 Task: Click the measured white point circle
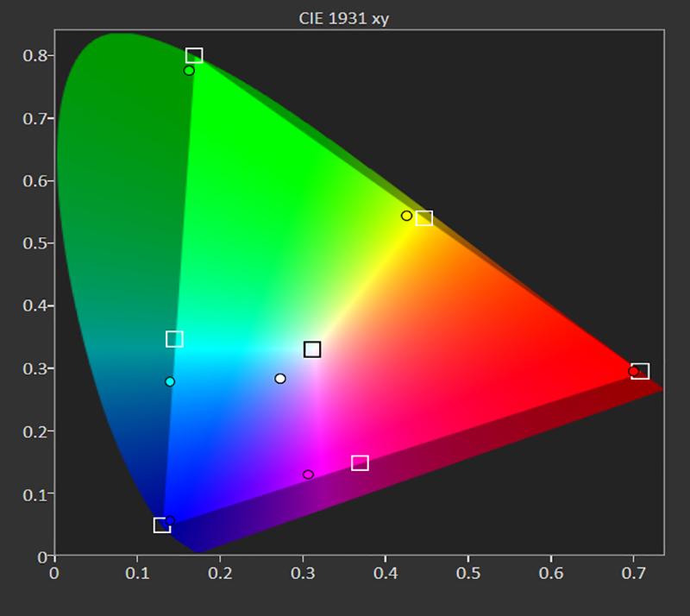(279, 379)
